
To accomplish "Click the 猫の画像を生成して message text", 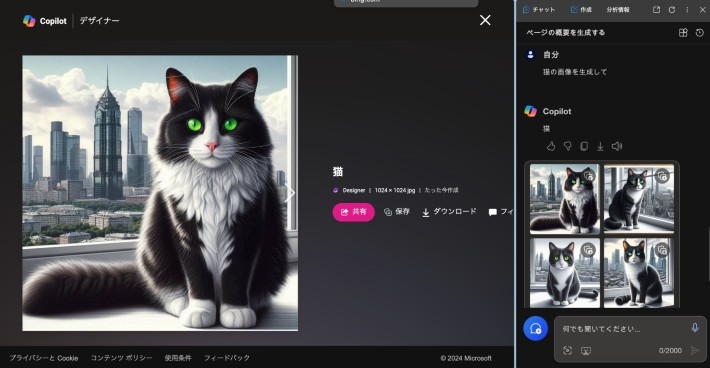I will pos(575,72).
